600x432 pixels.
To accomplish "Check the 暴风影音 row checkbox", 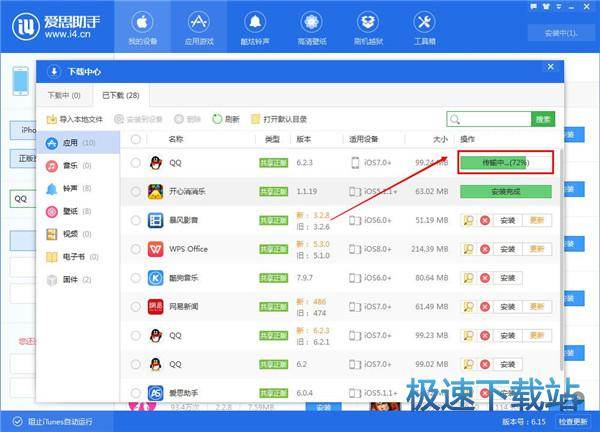I will pyautogui.click(x=135, y=220).
